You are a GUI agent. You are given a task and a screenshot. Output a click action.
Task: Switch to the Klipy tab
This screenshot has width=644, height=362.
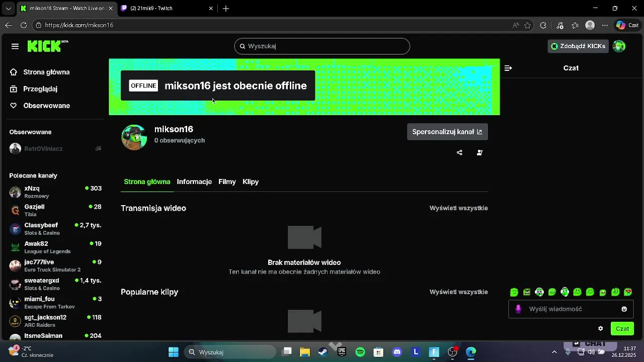click(251, 182)
